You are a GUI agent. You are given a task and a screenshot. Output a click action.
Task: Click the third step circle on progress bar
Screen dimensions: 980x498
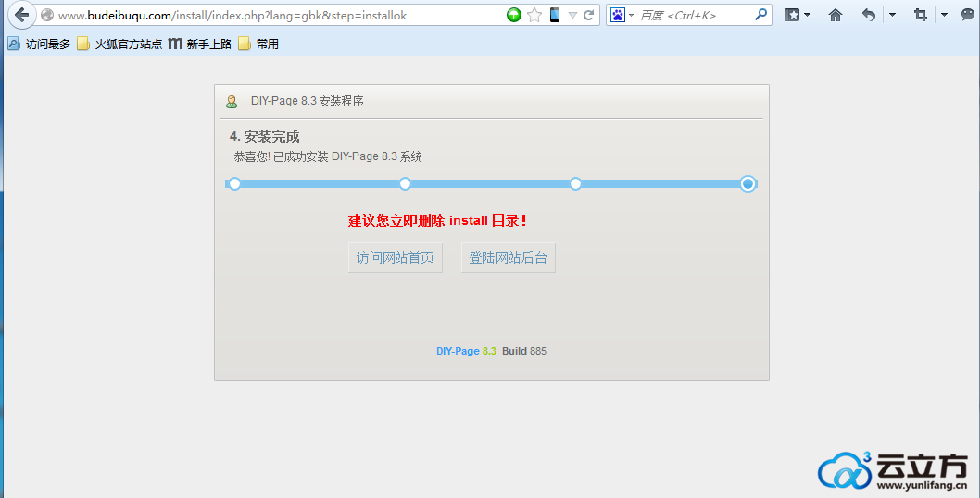pos(575,183)
